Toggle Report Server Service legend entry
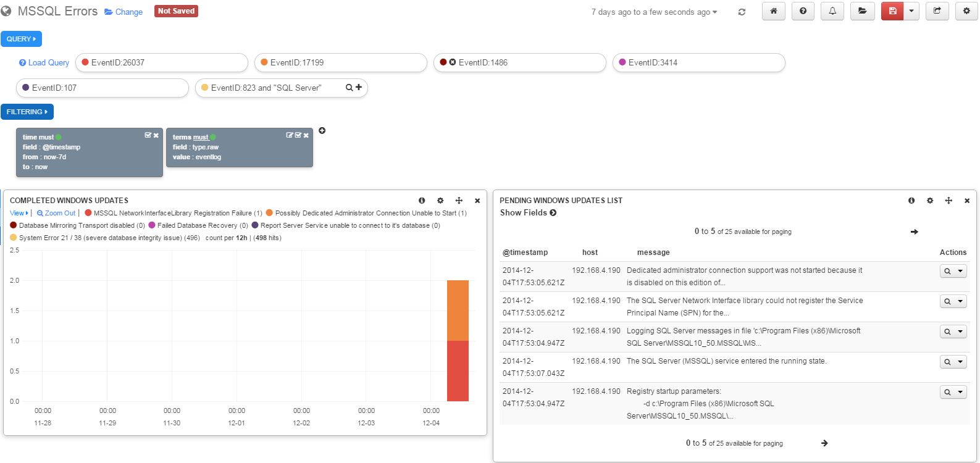980x463 pixels. (346, 225)
